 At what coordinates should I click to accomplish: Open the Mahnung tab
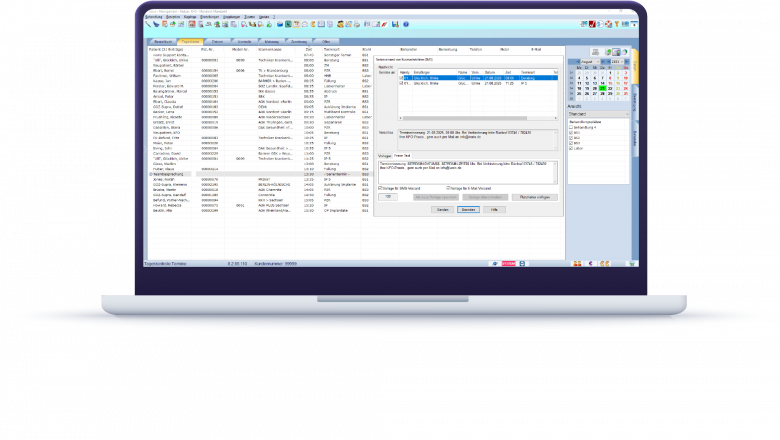coord(272,41)
